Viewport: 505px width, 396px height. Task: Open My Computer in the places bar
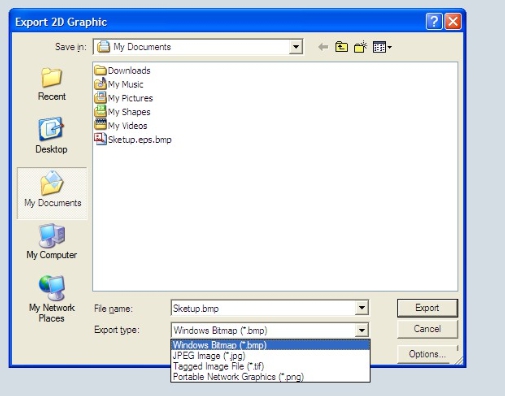pos(52,241)
